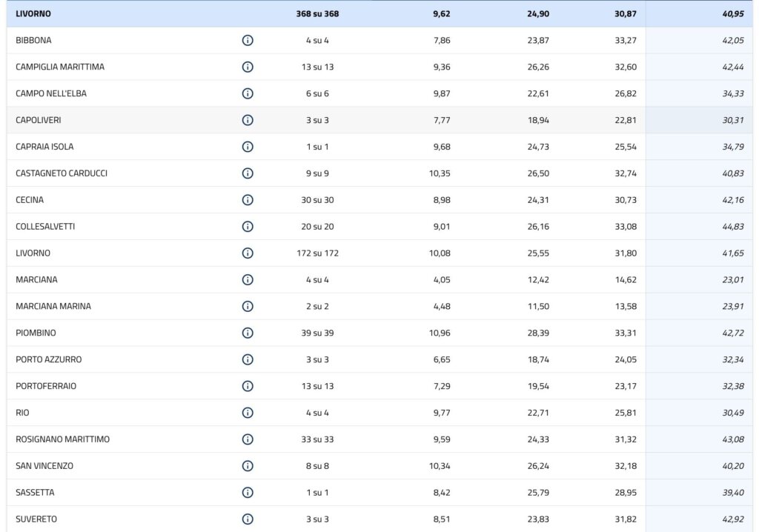Click the info icon for Suvereto
This screenshot has width=759, height=532.
tap(248, 519)
